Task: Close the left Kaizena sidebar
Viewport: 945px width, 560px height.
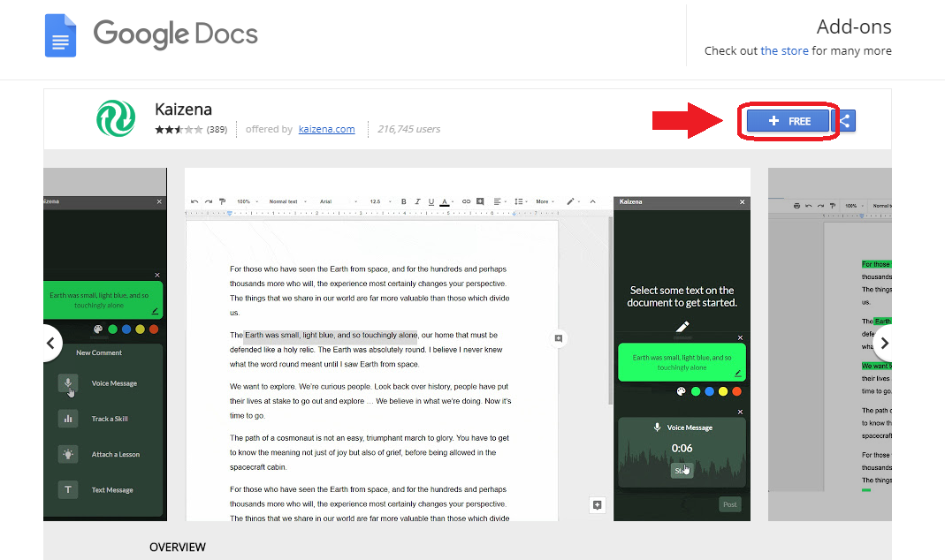Action: (x=159, y=201)
